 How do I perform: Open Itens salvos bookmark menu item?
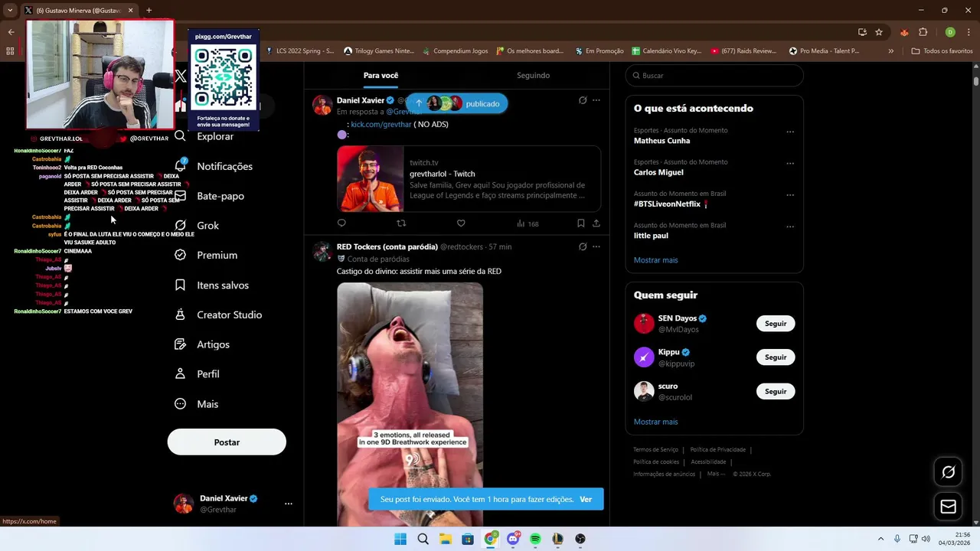(211, 285)
